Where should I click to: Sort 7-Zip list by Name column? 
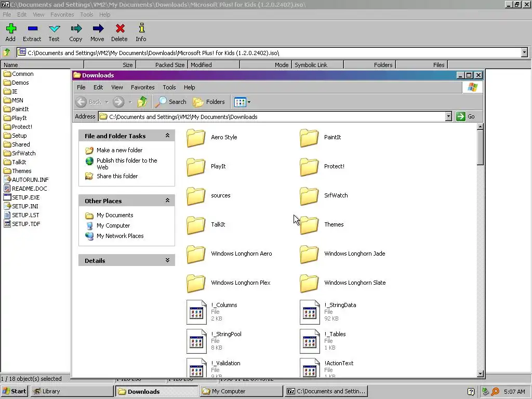click(42, 65)
